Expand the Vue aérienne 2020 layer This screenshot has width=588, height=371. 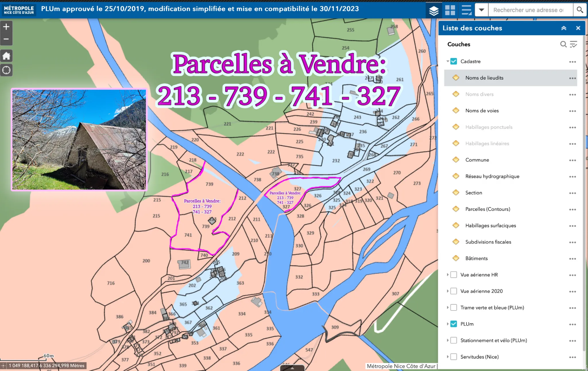[x=449, y=291]
